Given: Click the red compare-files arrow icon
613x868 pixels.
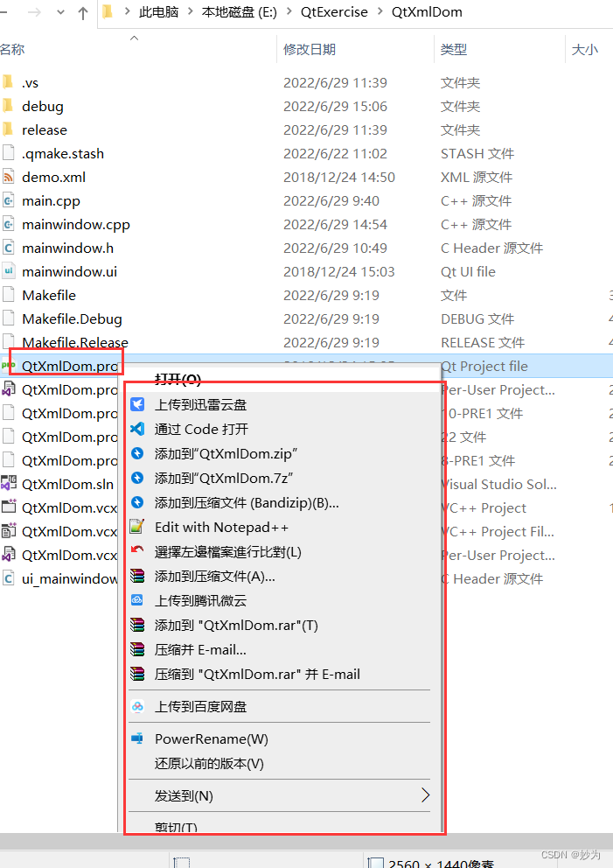Looking at the screenshot, I should (137, 550).
